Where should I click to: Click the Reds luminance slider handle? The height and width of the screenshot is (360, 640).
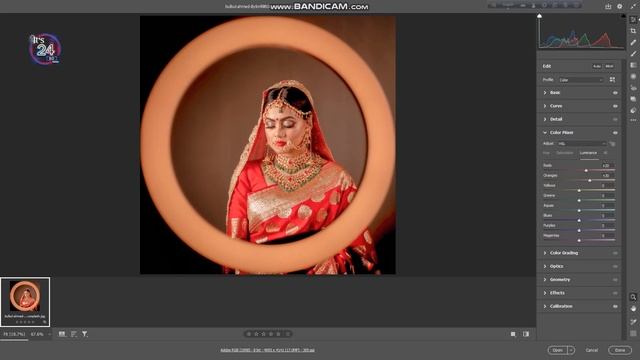[x=586, y=170]
